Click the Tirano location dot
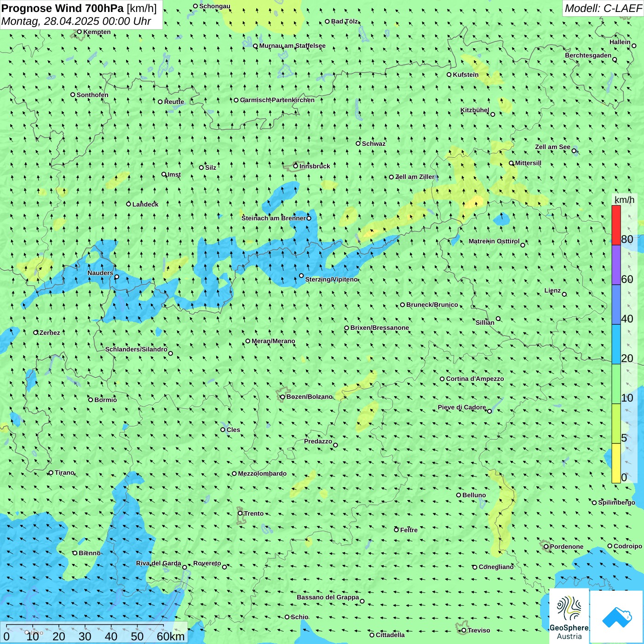Image resolution: width=644 pixels, height=644 pixels. [51, 472]
